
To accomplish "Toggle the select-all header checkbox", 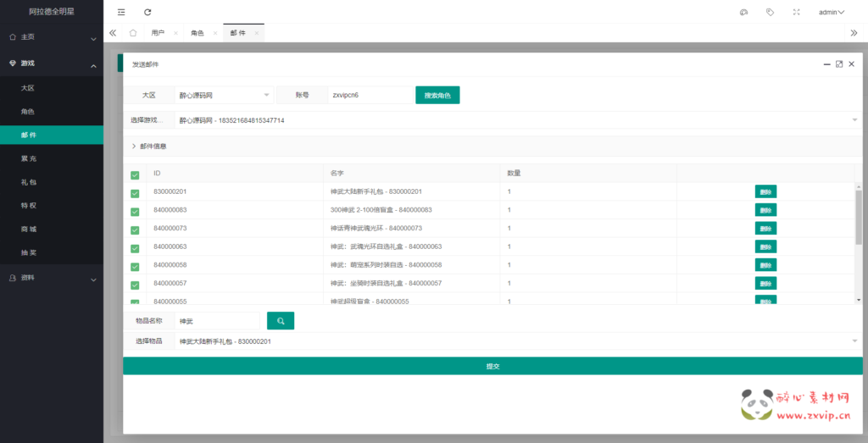I will point(135,175).
